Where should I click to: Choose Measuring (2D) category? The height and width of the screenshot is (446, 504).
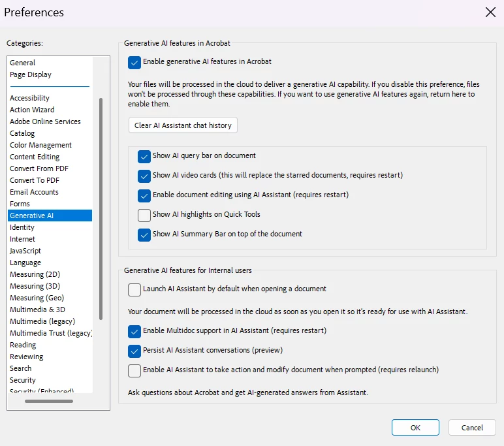point(50,274)
